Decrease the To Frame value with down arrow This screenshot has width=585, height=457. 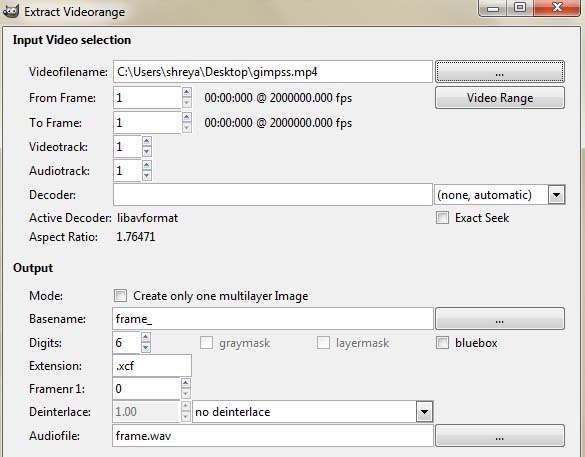[x=187, y=128]
